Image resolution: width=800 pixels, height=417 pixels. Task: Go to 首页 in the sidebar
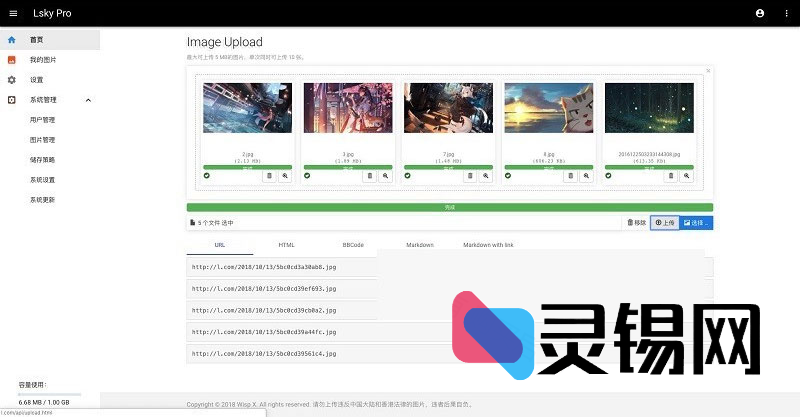coord(50,40)
